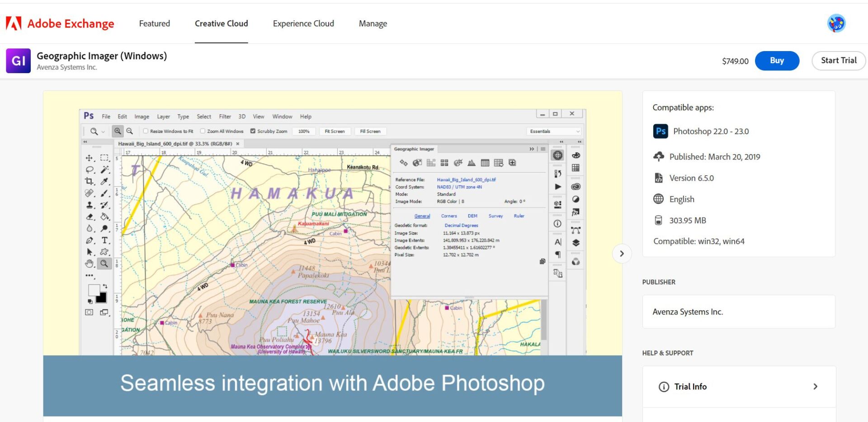The image size is (868, 422).
Task: Select the Healing Brush bandage tool
Action: (x=90, y=193)
